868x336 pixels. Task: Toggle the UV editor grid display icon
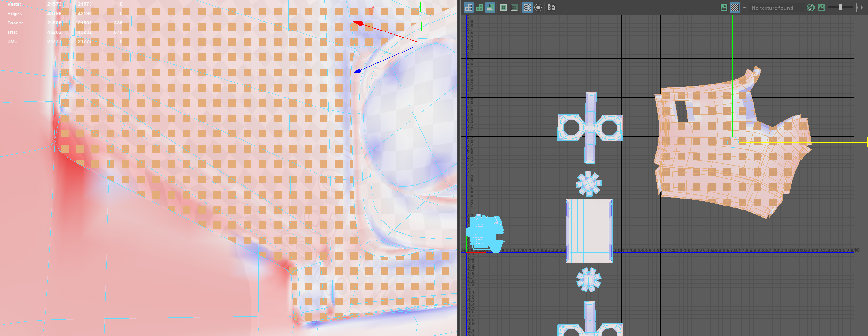527,8
